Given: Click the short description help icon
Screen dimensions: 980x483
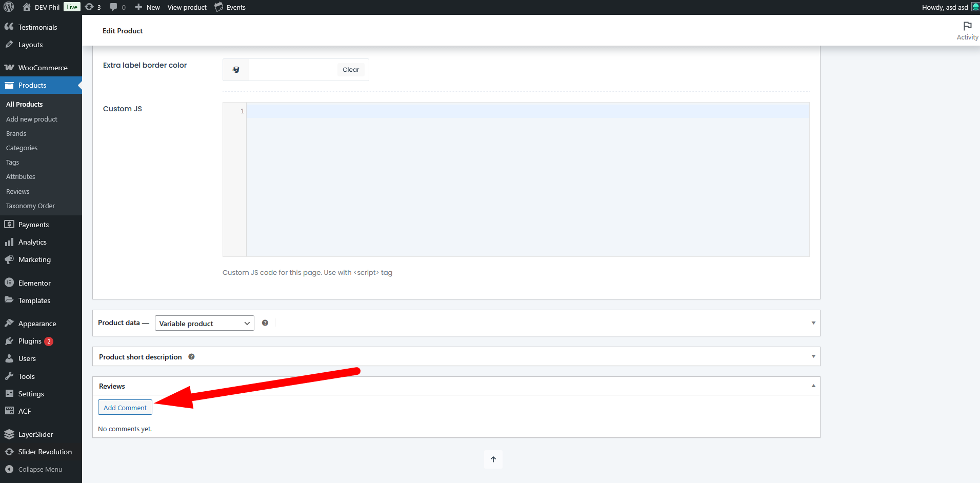Looking at the screenshot, I should tap(191, 357).
